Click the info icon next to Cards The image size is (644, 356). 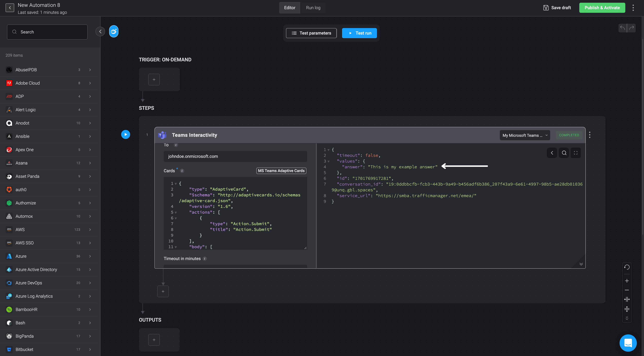182,171
